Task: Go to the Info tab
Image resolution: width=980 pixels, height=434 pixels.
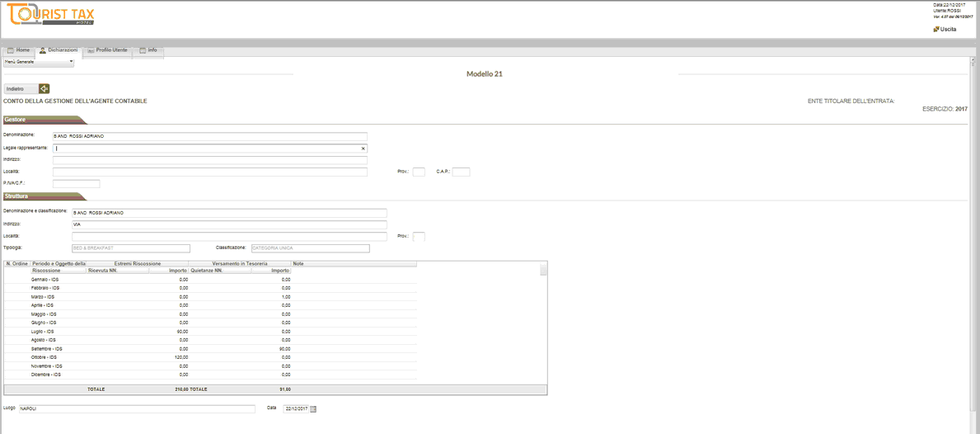Action: 148,50
